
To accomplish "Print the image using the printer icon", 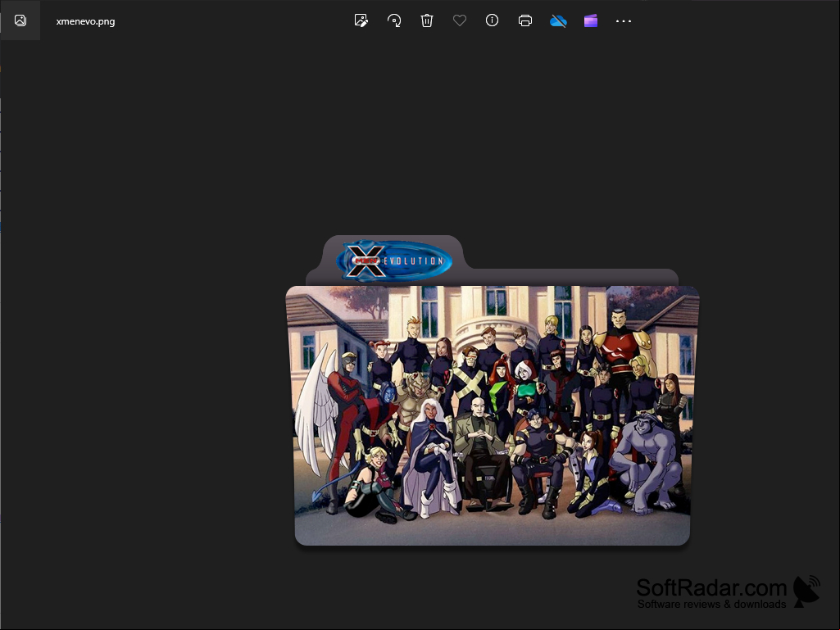I will coord(525,21).
